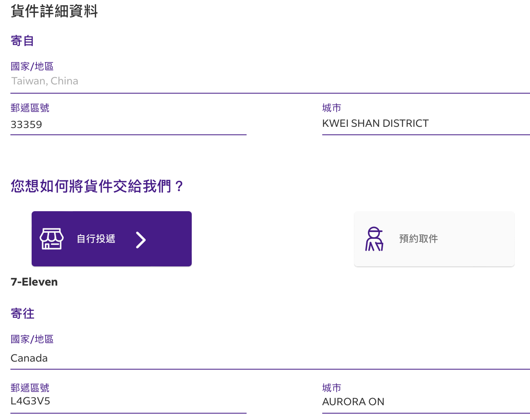Click the chevron arrow inside the drop-off button
Screen dimensions: 530x420
pyautogui.click(x=141, y=239)
